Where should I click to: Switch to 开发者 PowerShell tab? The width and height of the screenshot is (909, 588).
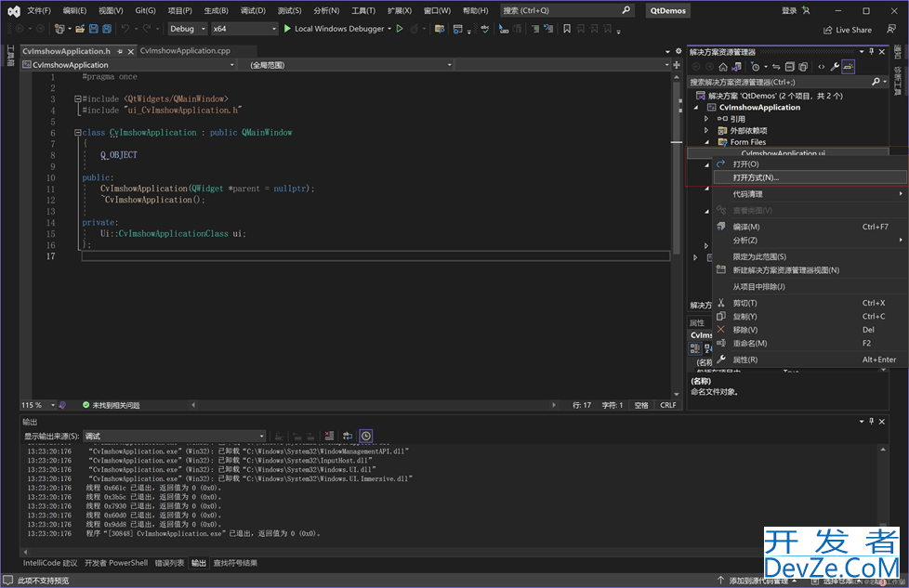(x=116, y=563)
